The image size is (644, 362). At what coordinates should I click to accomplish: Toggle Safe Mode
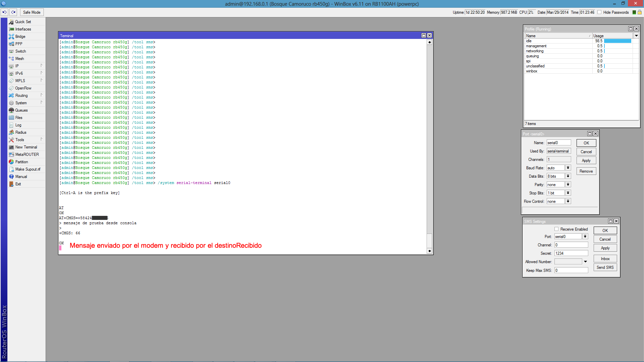pyautogui.click(x=32, y=12)
